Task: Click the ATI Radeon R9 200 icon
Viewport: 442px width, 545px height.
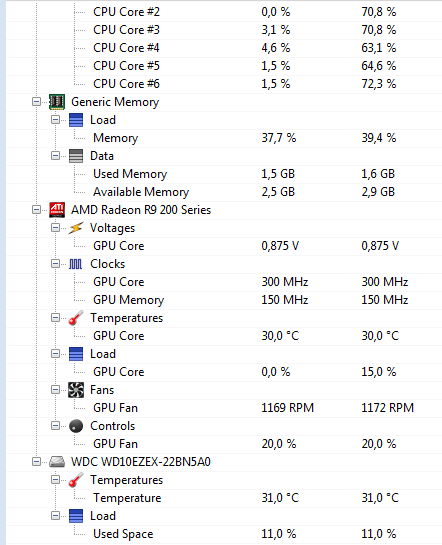Action: pyautogui.click(x=57, y=210)
